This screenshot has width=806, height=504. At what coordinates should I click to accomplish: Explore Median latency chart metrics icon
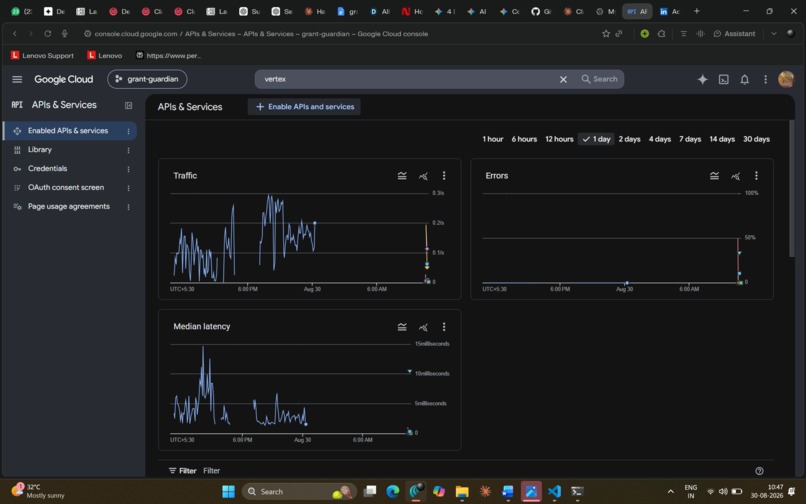point(423,327)
